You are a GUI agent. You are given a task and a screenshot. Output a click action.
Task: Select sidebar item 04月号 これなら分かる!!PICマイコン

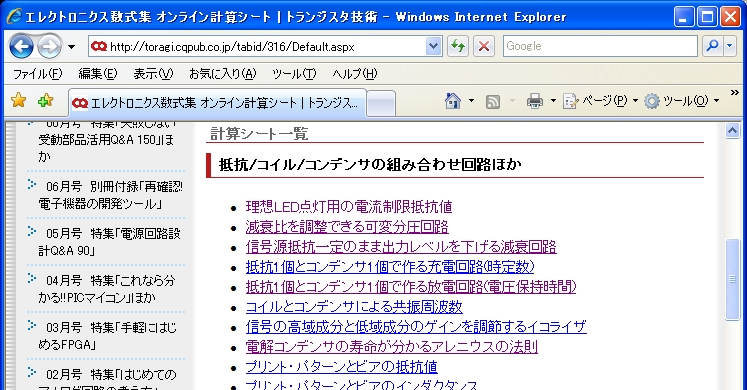(x=106, y=289)
